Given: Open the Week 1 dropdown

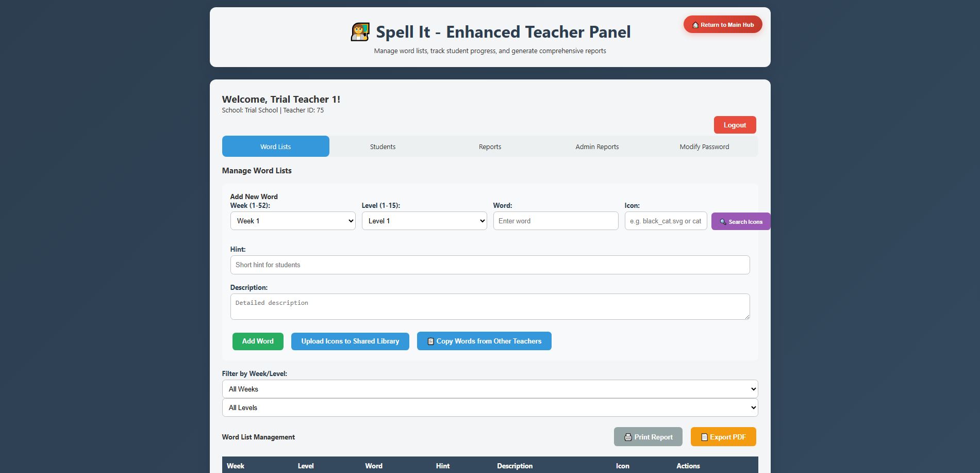Looking at the screenshot, I should click(292, 221).
